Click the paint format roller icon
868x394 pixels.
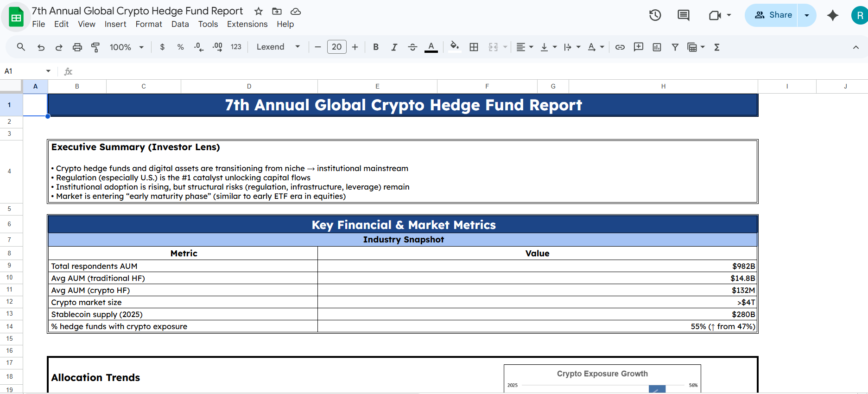click(x=95, y=47)
